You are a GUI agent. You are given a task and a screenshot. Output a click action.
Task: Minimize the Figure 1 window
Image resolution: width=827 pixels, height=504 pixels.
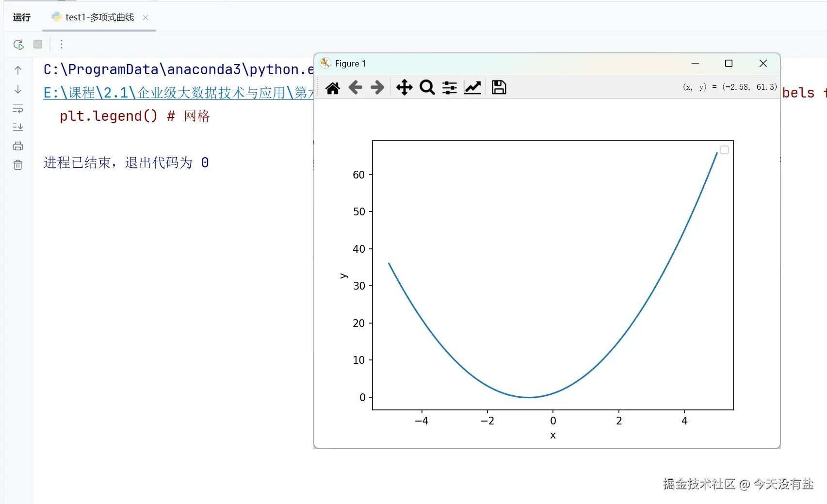click(695, 64)
